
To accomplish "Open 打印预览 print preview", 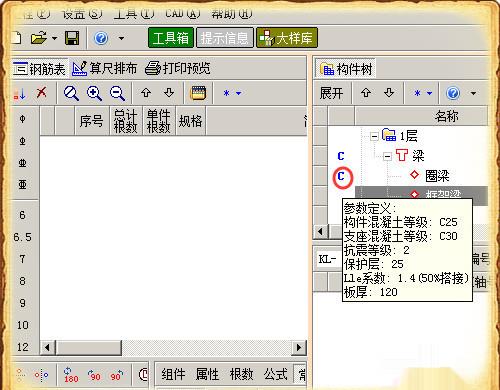I will (178, 68).
